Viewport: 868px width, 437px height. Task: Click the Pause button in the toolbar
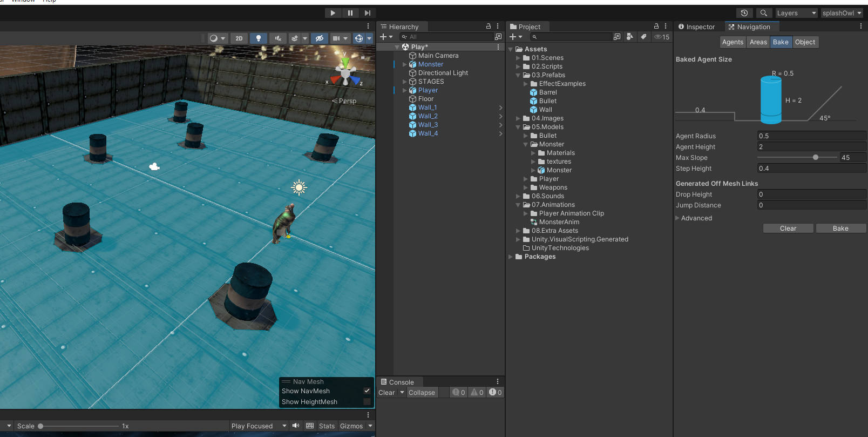pos(350,13)
